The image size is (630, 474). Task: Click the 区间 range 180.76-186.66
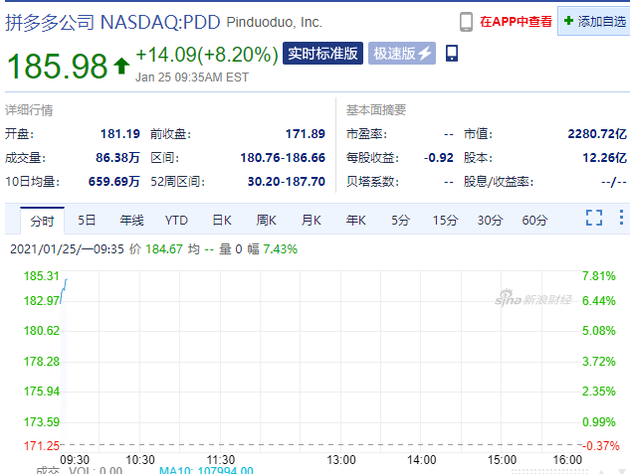(x=282, y=157)
